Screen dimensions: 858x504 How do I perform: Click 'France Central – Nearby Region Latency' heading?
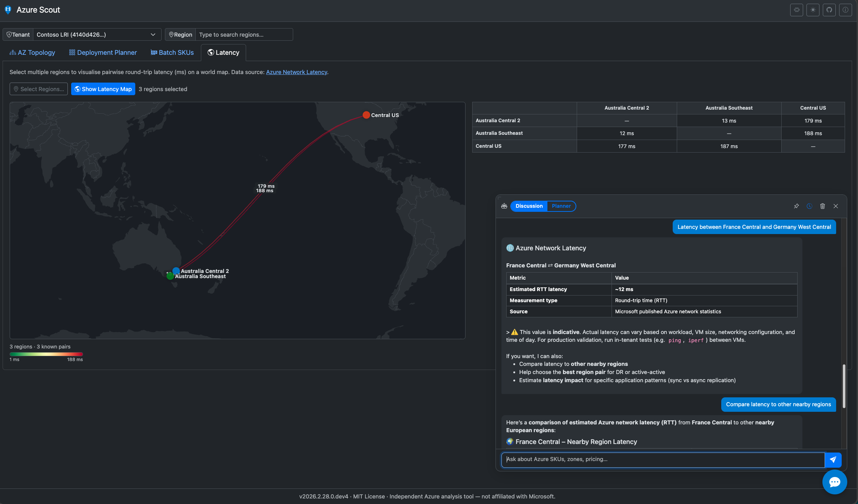tap(576, 442)
